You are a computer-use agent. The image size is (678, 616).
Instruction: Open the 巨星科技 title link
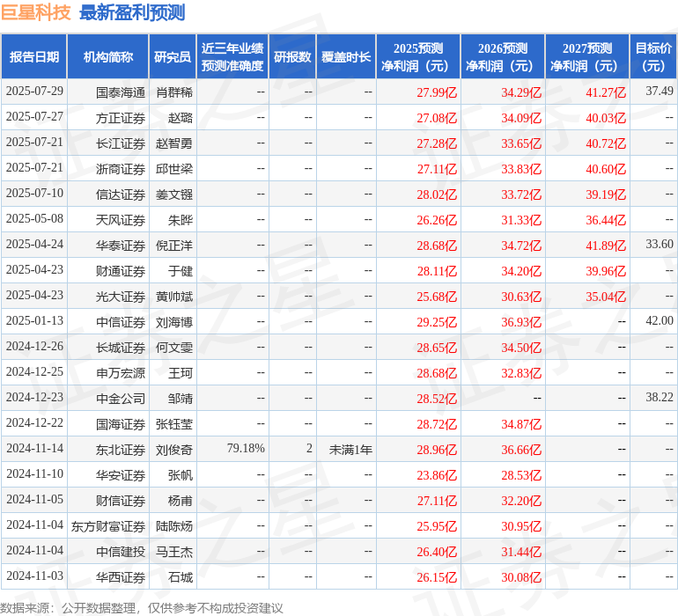click(35, 12)
